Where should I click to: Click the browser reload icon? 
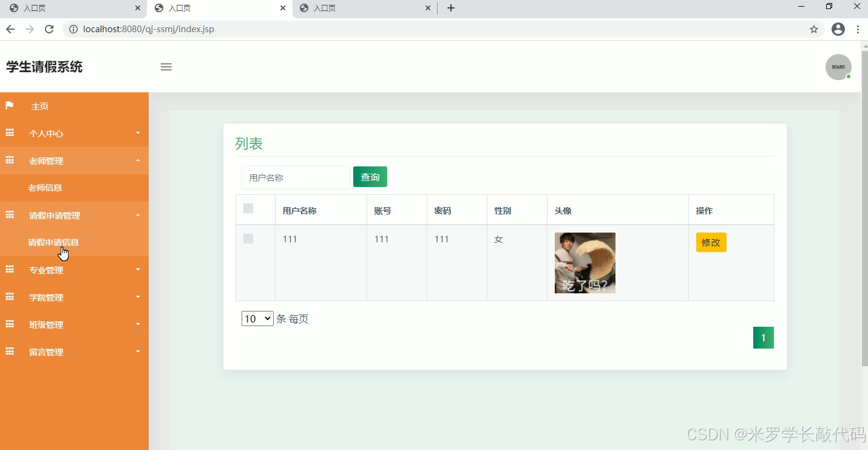[49, 29]
